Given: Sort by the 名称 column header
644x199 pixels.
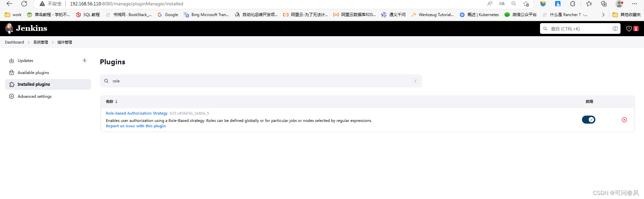Looking at the screenshot, I should coord(112,102).
